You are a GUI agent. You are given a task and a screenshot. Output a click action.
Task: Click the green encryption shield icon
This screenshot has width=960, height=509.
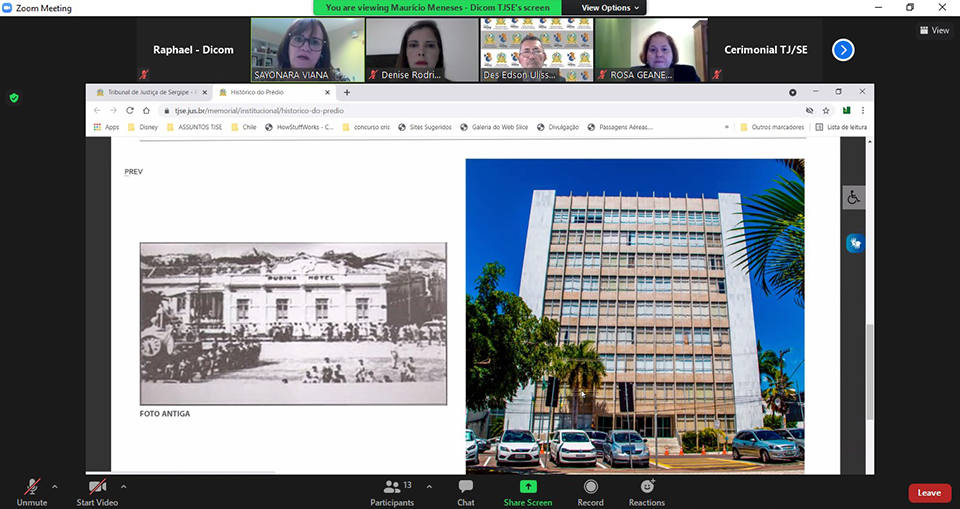14,98
